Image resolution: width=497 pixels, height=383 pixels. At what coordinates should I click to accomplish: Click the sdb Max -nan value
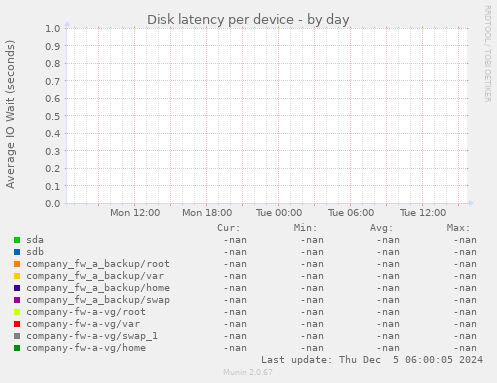click(x=465, y=252)
